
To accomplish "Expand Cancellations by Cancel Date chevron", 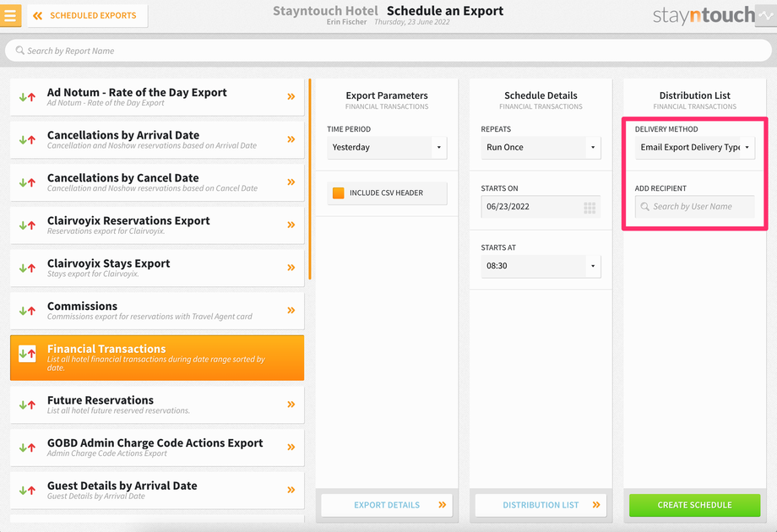I will click(291, 182).
